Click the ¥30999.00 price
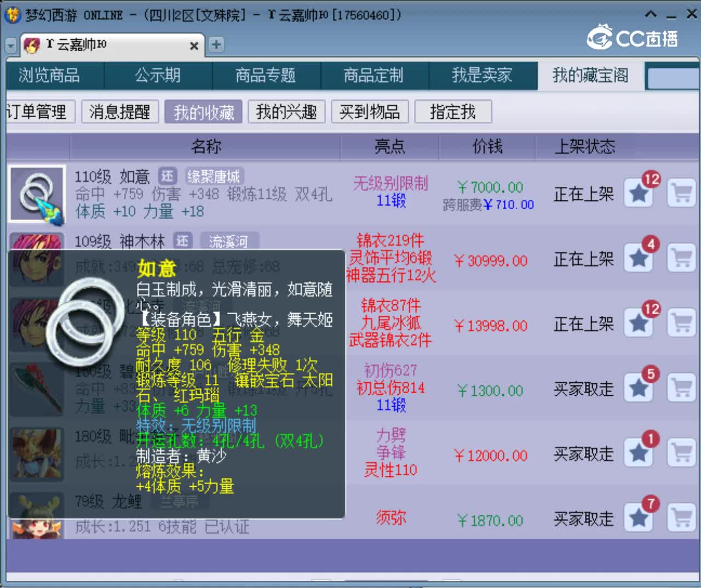This screenshot has width=701, height=588. (491, 261)
